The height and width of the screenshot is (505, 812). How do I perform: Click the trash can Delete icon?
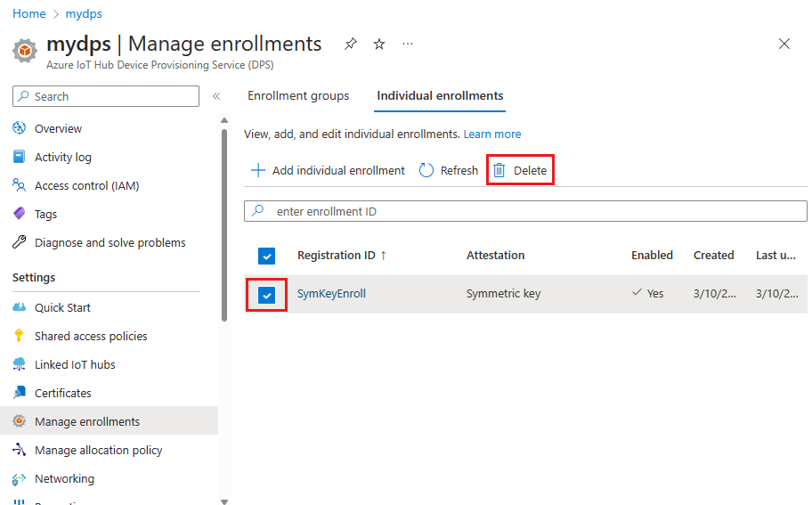click(x=499, y=170)
